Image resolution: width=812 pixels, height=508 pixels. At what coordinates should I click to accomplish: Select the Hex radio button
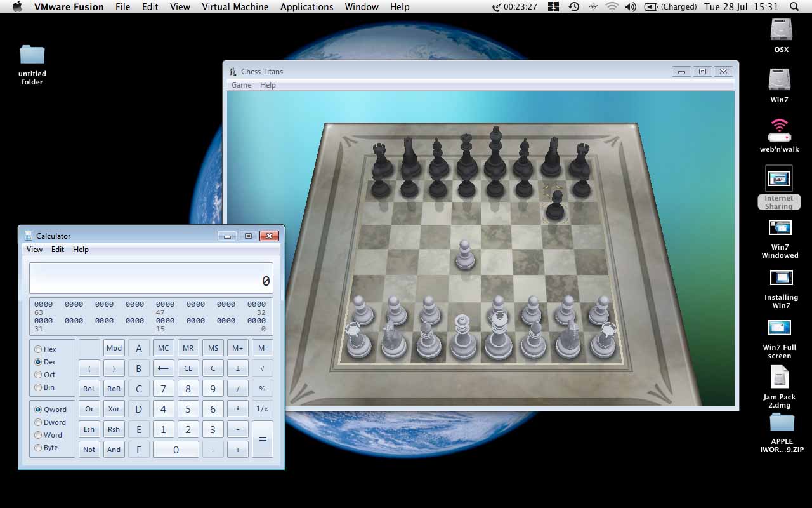39,349
